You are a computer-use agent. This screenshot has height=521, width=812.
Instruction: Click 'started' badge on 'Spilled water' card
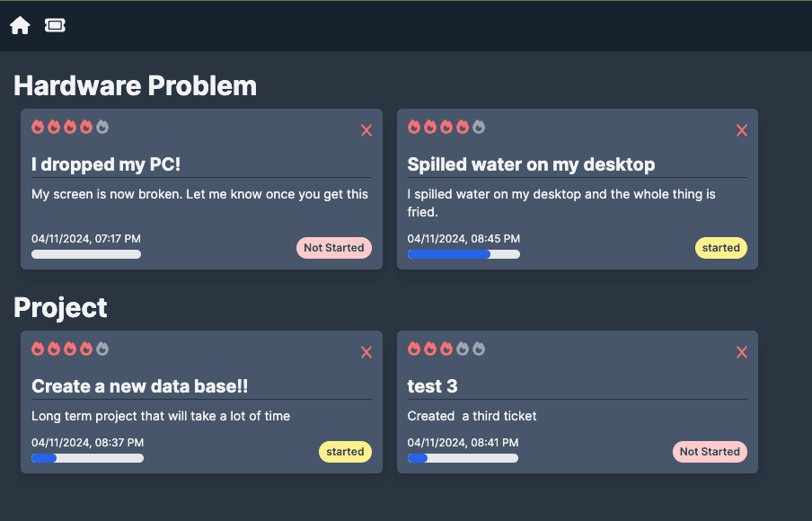pos(721,248)
